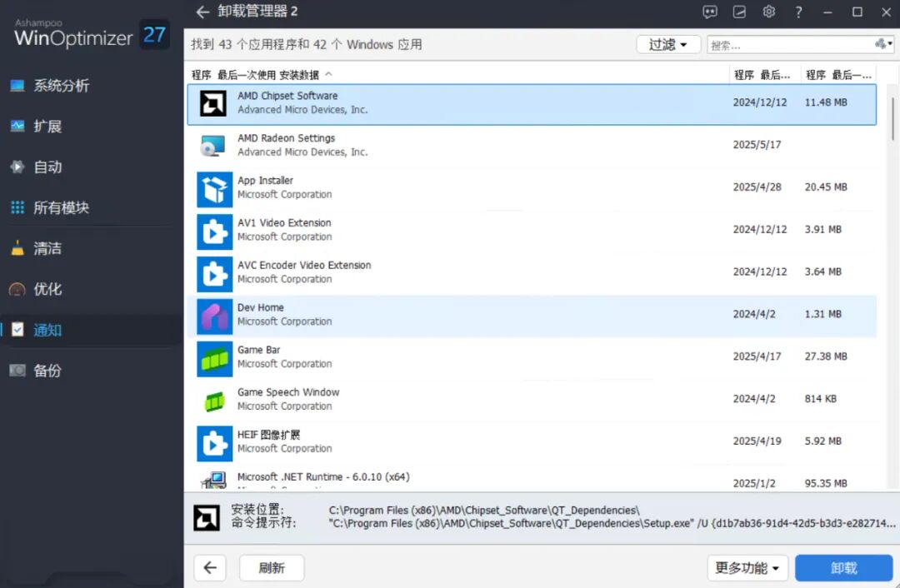Click the Ashampoo WinOptimizer 27 logo

tap(92, 34)
